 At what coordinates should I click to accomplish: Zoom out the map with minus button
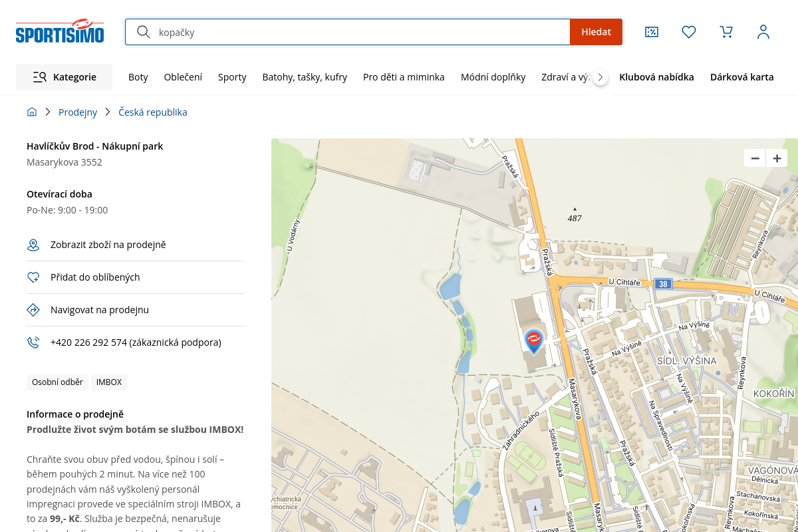coord(755,158)
